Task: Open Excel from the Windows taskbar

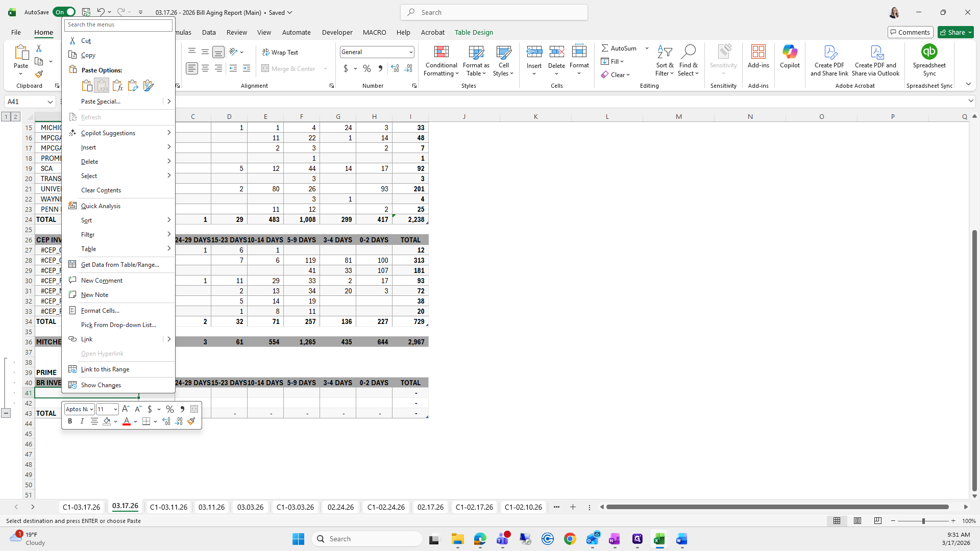Action: (x=659, y=539)
